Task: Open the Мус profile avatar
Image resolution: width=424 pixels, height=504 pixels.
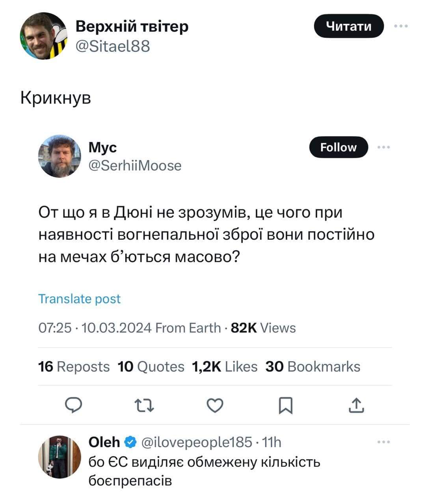Action: coord(60,156)
